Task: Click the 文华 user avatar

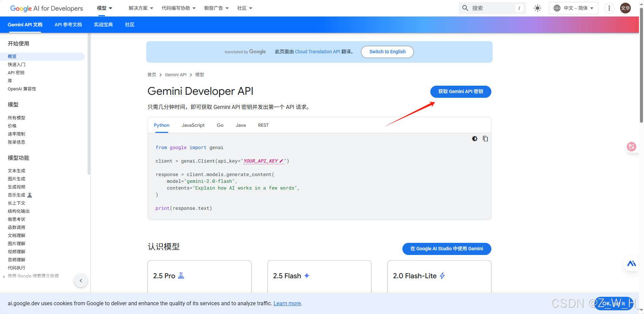Action: [x=625, y=8]
